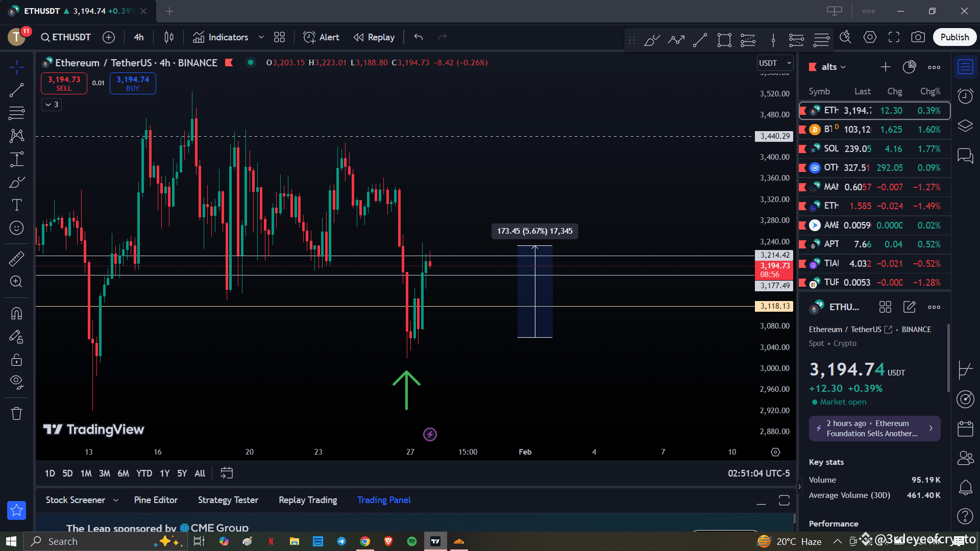Select the Text annotation tool

(x=17, y=205)
